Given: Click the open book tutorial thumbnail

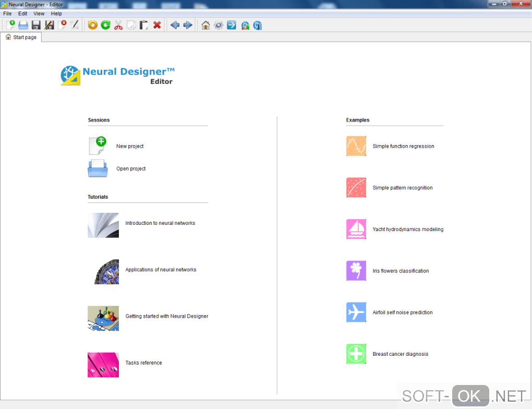Looking at the screenshot, I should 103,225.
